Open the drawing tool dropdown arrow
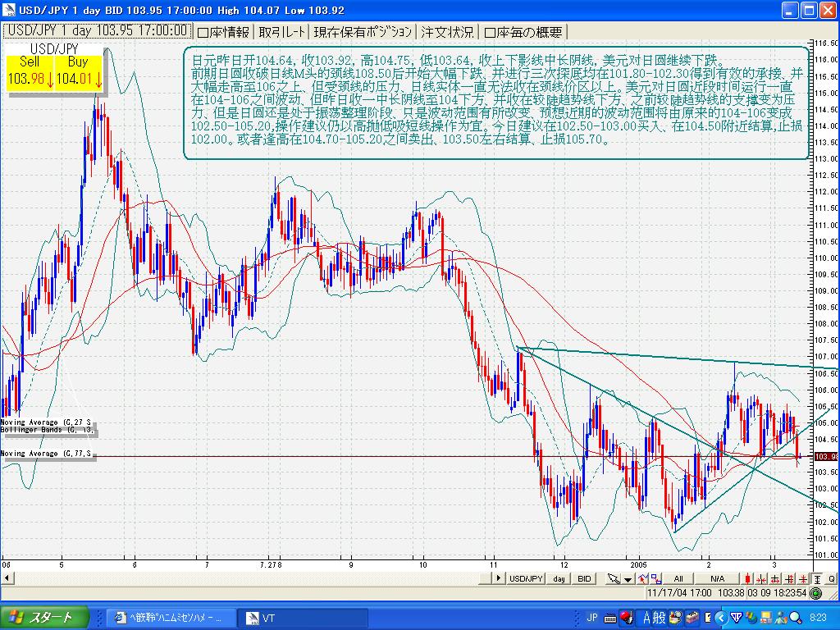This screenshot has height=630, width=840. [x=628, y=579]
